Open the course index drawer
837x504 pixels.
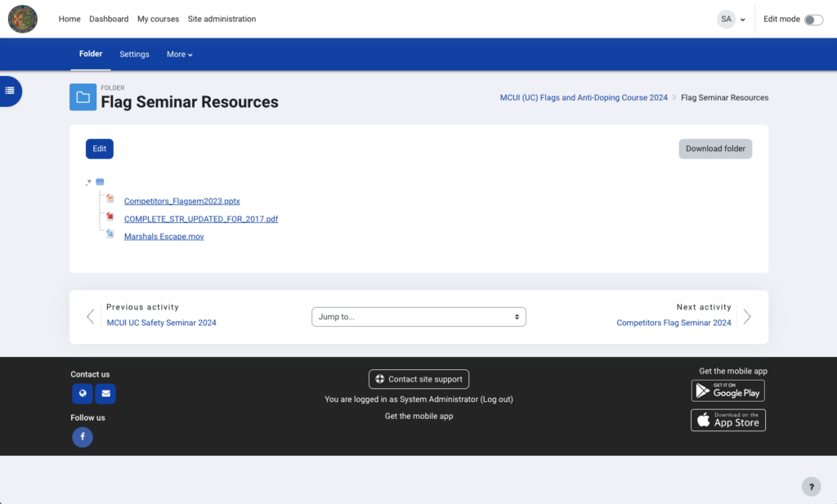coord(10,91)
